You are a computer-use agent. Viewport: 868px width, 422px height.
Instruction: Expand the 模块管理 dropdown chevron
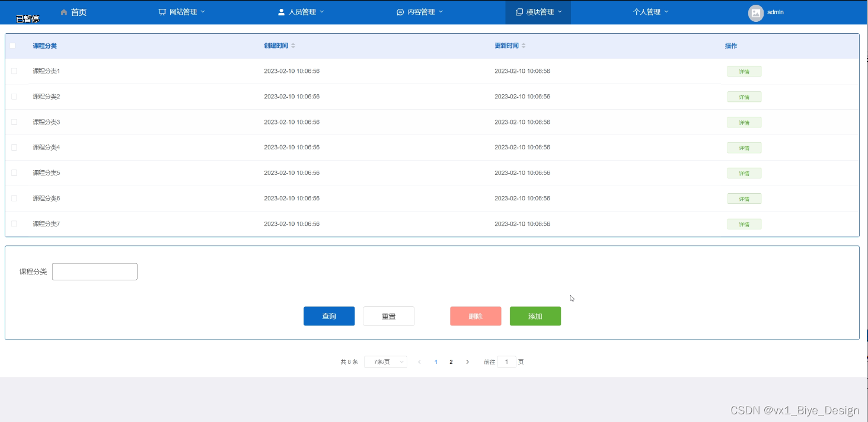click(x=560, y=12)
